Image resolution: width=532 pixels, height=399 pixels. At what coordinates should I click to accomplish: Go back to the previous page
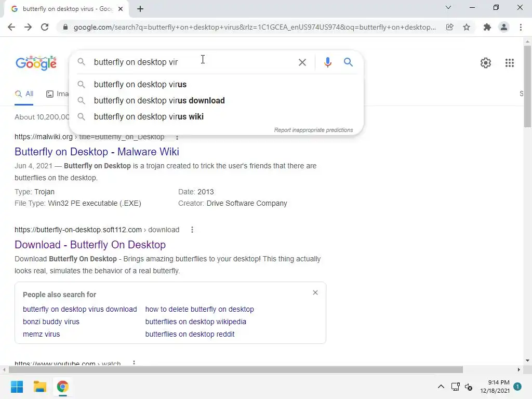[x=11, y=27]
